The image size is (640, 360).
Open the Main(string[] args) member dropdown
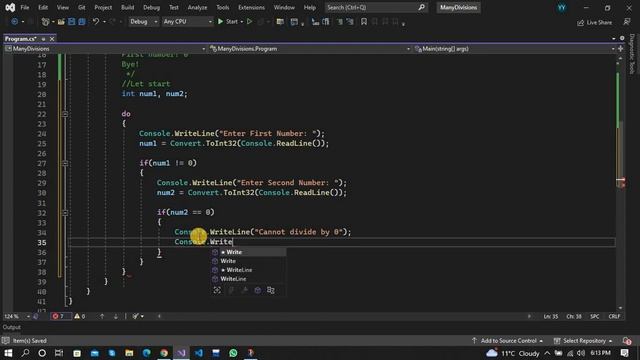click(x=515, y=49)
